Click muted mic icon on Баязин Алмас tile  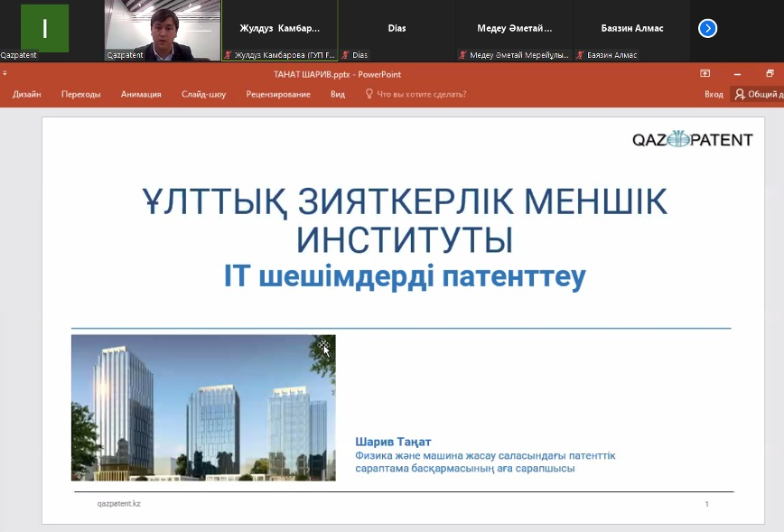point(581,55)
